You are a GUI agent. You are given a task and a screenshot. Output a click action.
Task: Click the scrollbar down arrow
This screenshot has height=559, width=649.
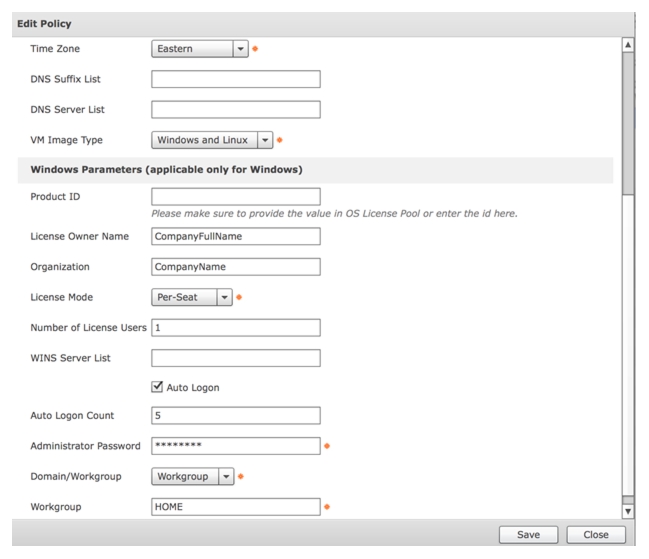click(628, 511)
